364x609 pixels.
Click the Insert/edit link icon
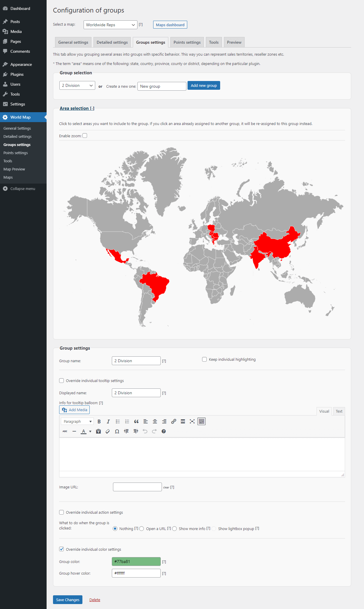tap(174, 422)
